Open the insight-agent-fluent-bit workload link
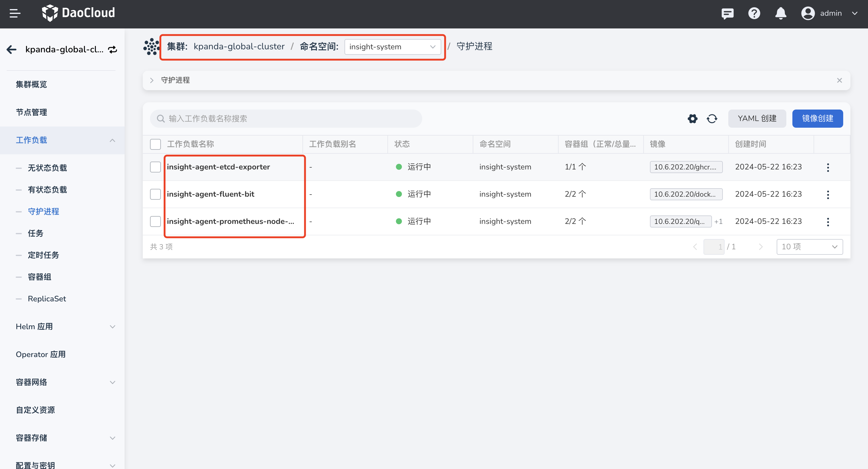868x469 pixels. [211, 194]
